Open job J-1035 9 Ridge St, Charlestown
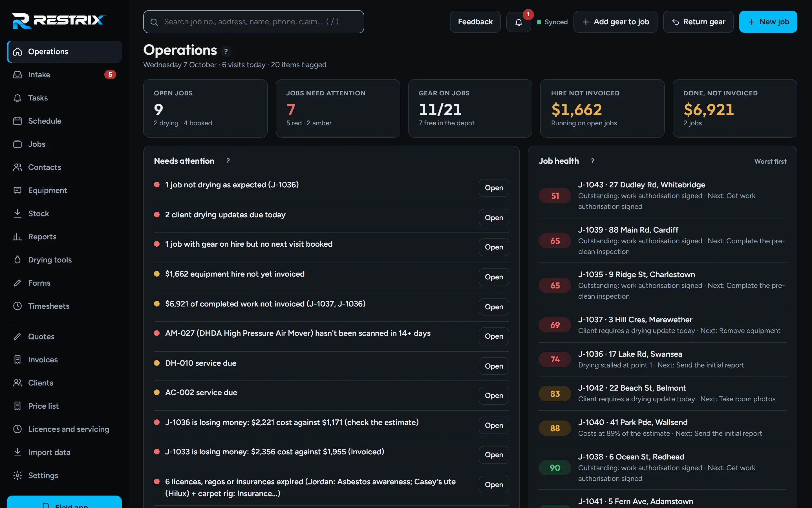 pyautogui.click(x=662, y=285)
